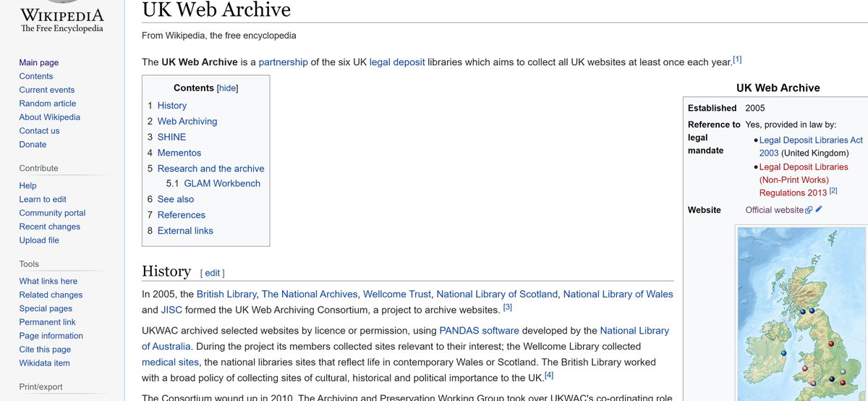Click Contact us in sidebar
Screen dimensions: 868x401
coord(39,131)
